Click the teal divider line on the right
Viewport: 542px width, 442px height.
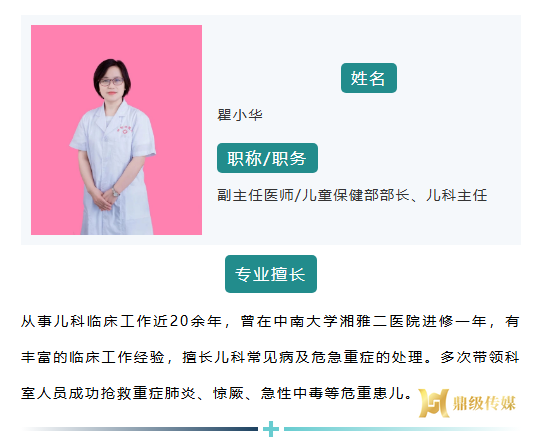(x=401, y=429)
